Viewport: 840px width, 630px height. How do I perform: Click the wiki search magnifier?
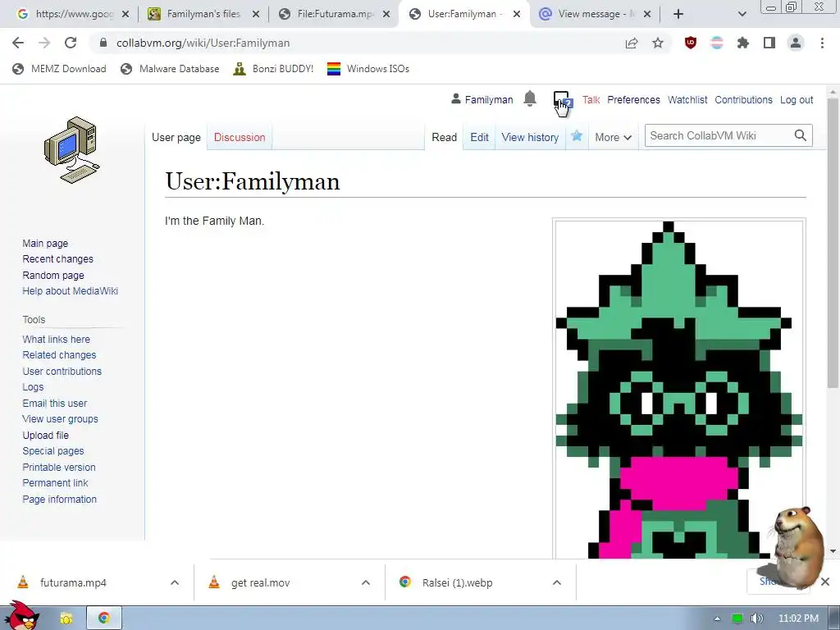click(801, 135)
